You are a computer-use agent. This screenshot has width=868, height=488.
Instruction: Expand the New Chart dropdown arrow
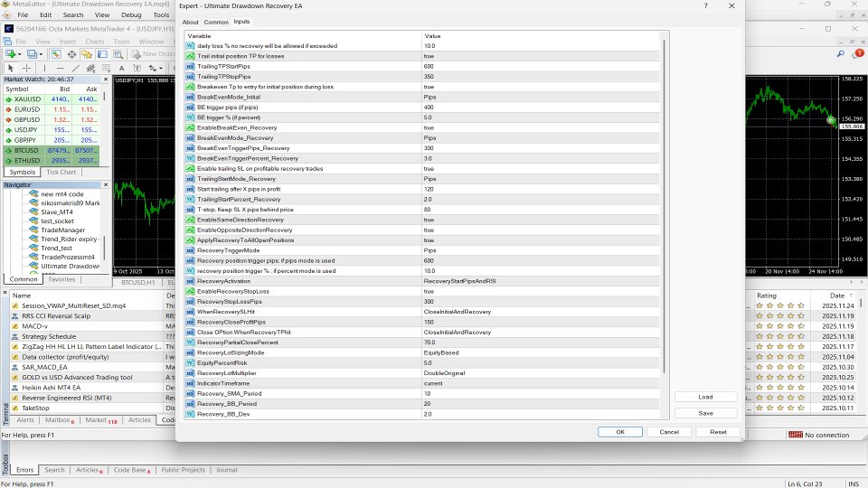coord(19,54)
